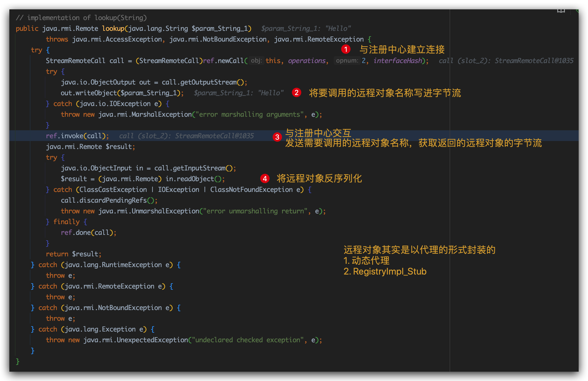This screenshot has height=381, width=588.
Task: Click "ClassCastException" in the multi-catch
Action: pyautogui.click(x=113, y=190)
